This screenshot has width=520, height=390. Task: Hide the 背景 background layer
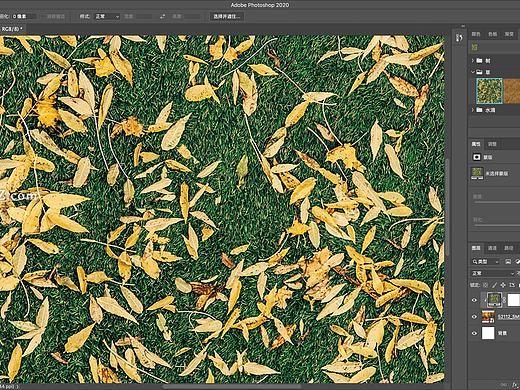point(474,333)
